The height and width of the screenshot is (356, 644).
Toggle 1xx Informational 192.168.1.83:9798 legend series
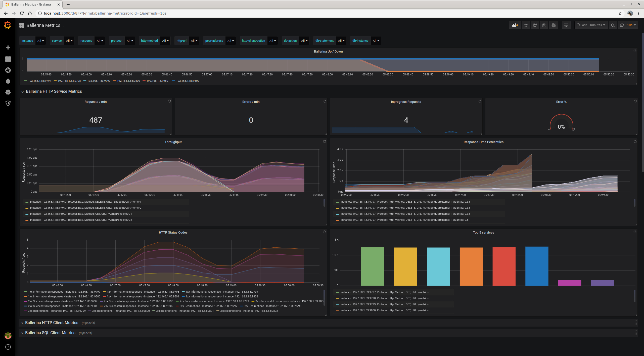pos(143,292)
